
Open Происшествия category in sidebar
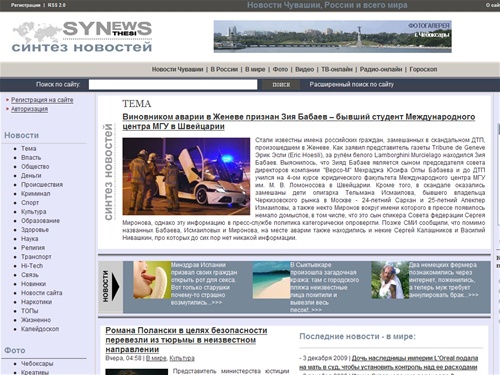pos(42,184)
